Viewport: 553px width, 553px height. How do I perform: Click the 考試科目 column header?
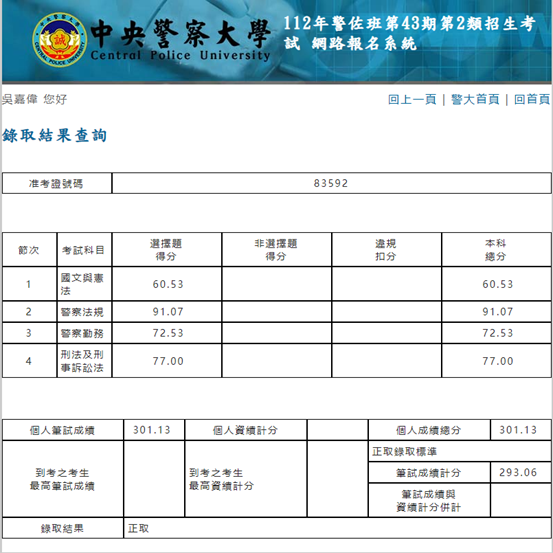tap(84, 250)
